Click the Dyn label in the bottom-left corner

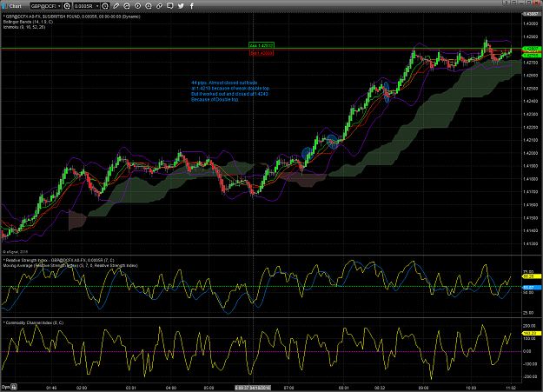5,387
